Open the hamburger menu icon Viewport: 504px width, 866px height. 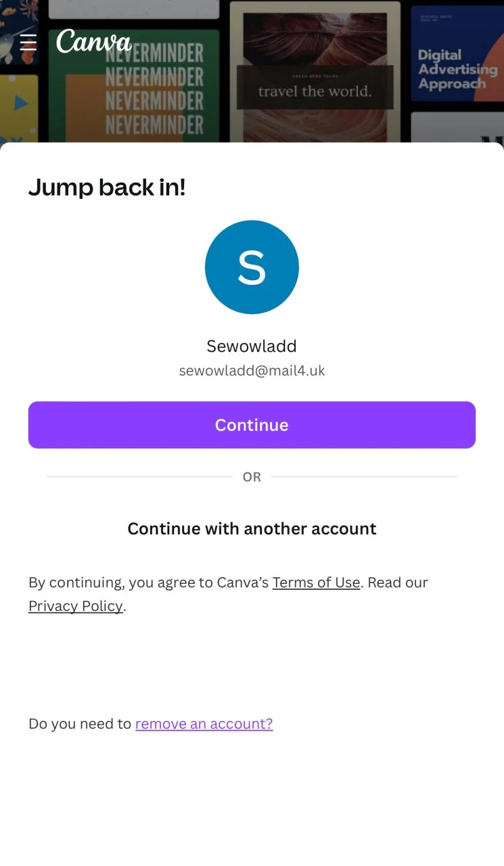coord(28,43)
